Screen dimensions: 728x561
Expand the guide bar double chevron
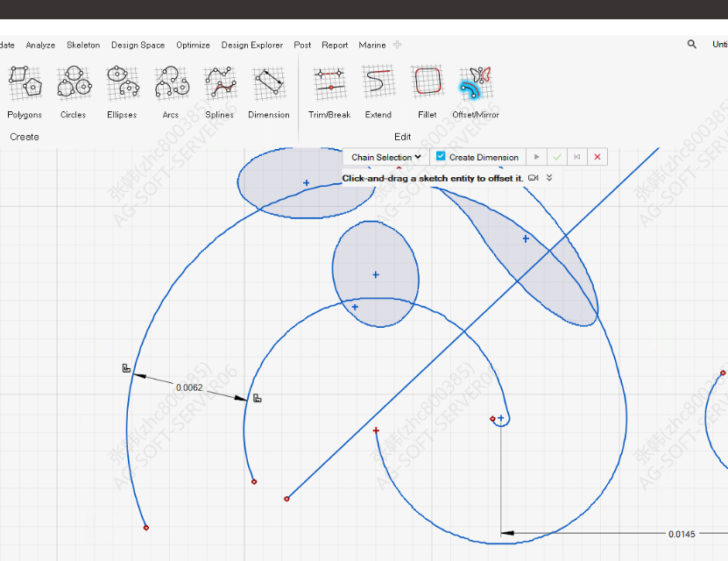[549, 178]
